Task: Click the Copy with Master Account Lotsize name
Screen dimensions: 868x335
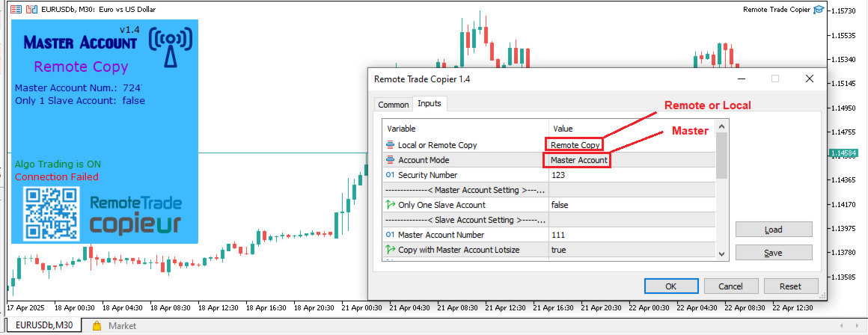Action: point(459,250)
